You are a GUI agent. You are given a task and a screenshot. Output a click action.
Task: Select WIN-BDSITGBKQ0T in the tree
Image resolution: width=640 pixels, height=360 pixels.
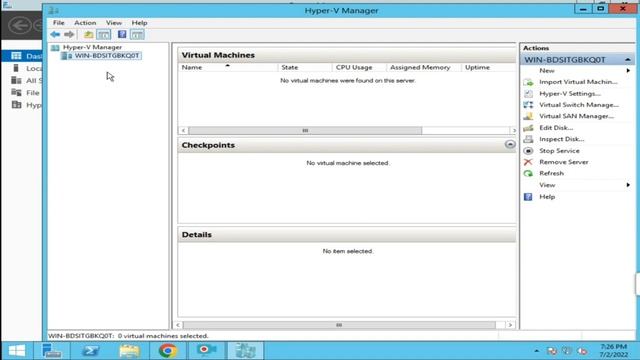pos(107,56)
